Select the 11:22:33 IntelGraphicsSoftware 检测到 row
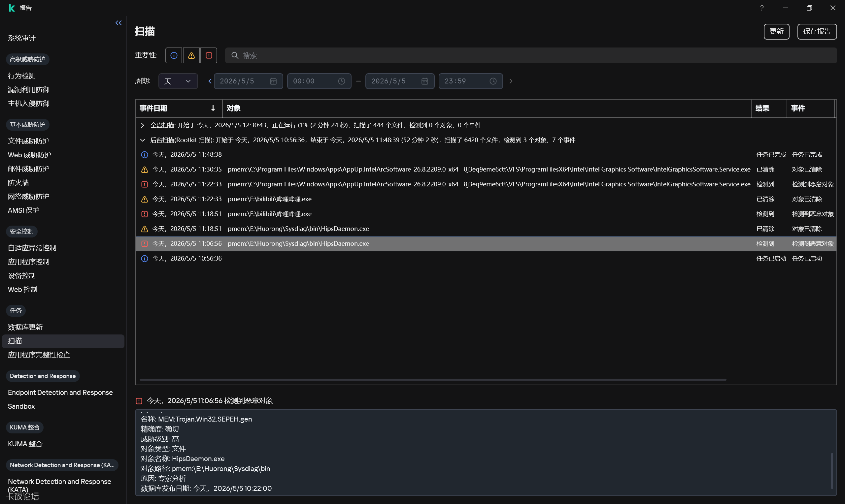The height and width of the screenshot is (504, 845). tap(486, 184)
